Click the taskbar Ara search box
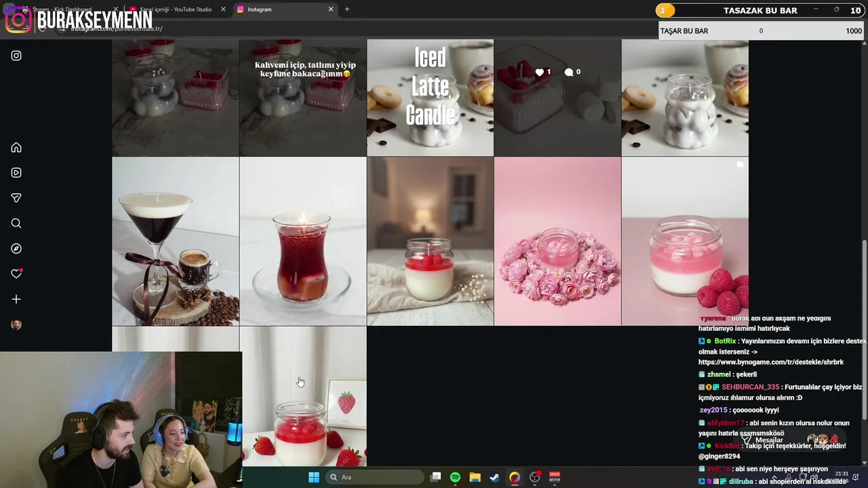The image size is (868, 488). [x=374, y=477]
